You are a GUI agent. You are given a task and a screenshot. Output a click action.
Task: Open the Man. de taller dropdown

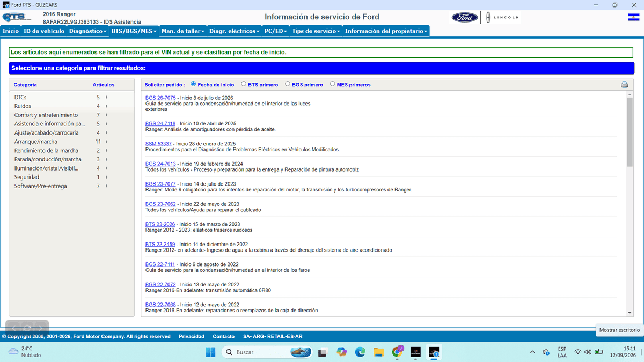183,31
